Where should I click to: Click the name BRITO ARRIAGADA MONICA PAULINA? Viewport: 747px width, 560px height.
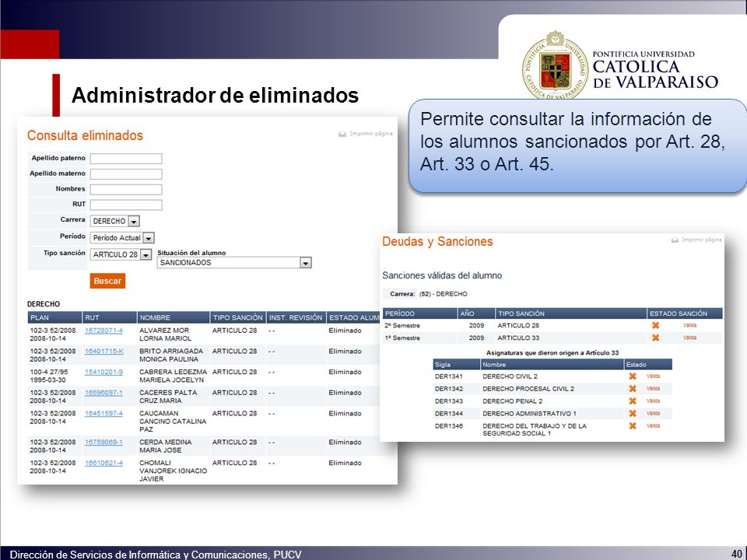pos(171,355)
